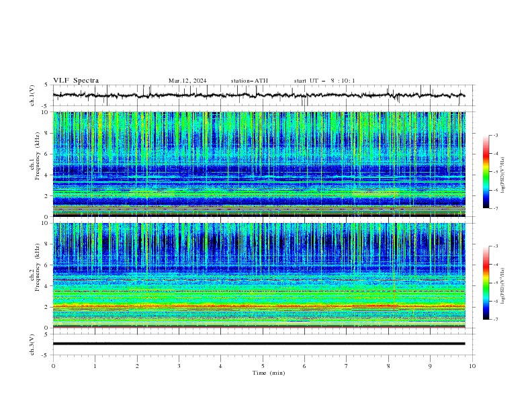
Task: Click the red 2 kHz band in ch.2 spectrogram
Action: [259, 306]
